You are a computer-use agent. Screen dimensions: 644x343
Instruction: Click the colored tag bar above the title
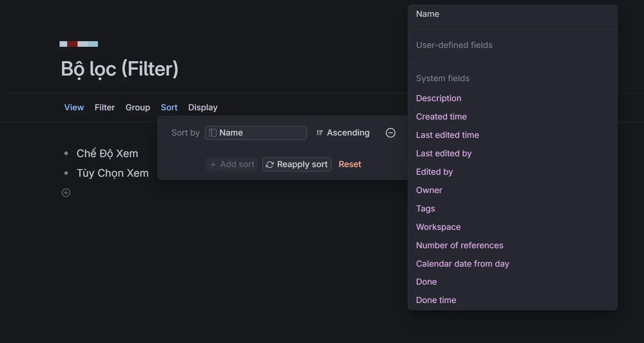79,44
